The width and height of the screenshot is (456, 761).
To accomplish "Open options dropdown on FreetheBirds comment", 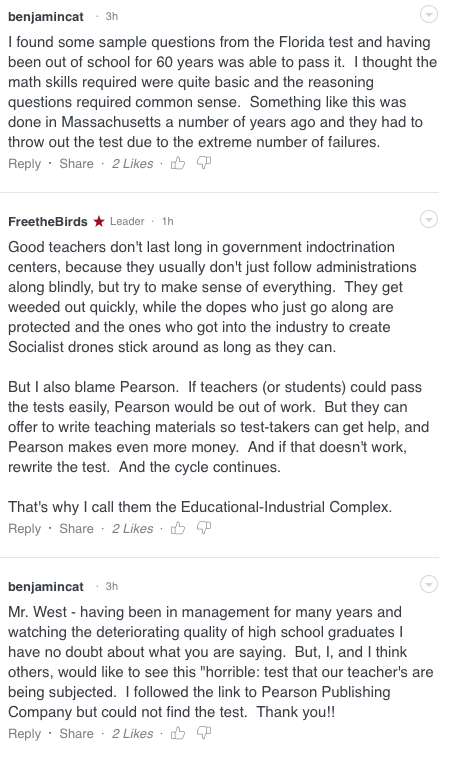I will pos(429,219).
